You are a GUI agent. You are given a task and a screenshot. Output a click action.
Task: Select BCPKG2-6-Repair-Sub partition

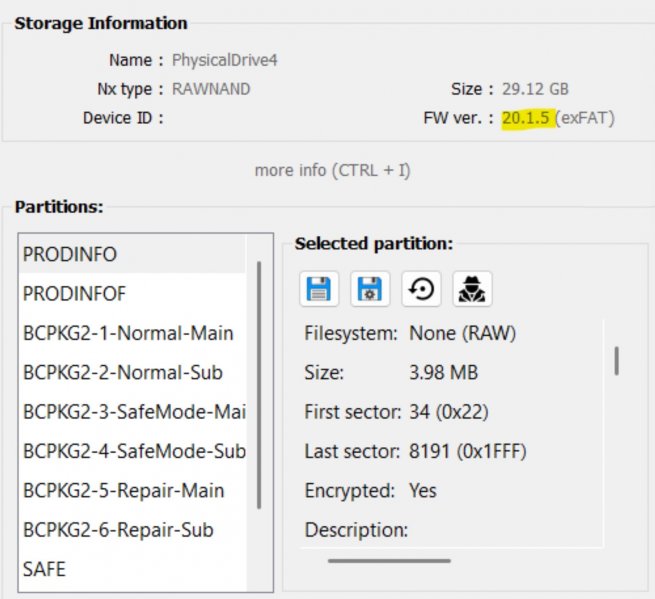[x=118, y=529]
